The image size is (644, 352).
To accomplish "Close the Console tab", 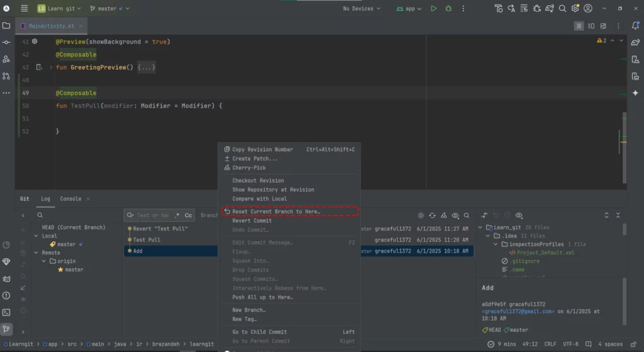I will (88, 199).
